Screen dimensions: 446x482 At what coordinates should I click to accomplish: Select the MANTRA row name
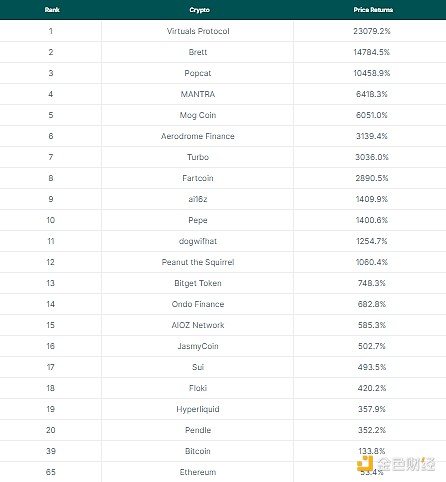click(198, 94)
